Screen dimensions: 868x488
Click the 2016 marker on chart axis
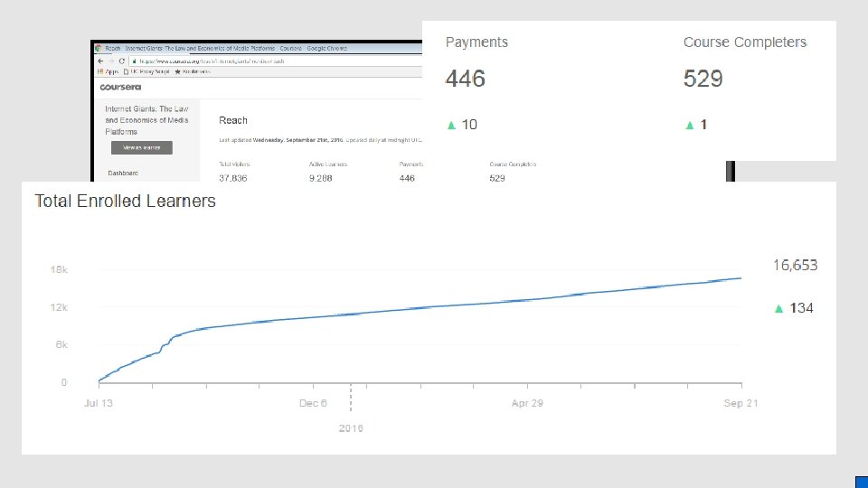[351, 427]
